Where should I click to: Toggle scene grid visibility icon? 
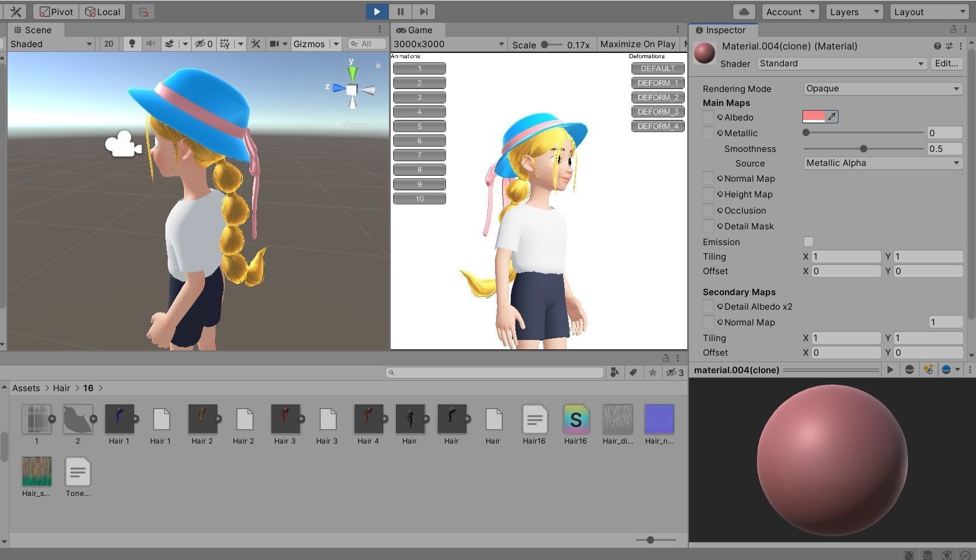point(225,44)
